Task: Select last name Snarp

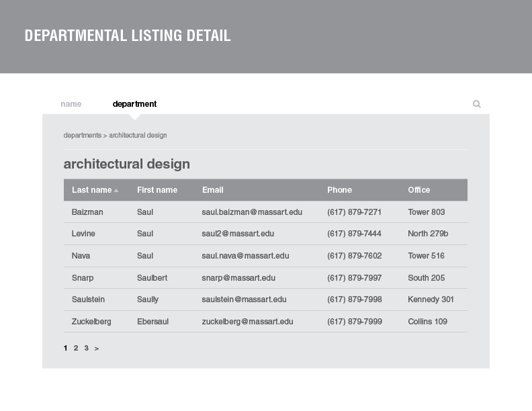Action: tap(83, 278)
